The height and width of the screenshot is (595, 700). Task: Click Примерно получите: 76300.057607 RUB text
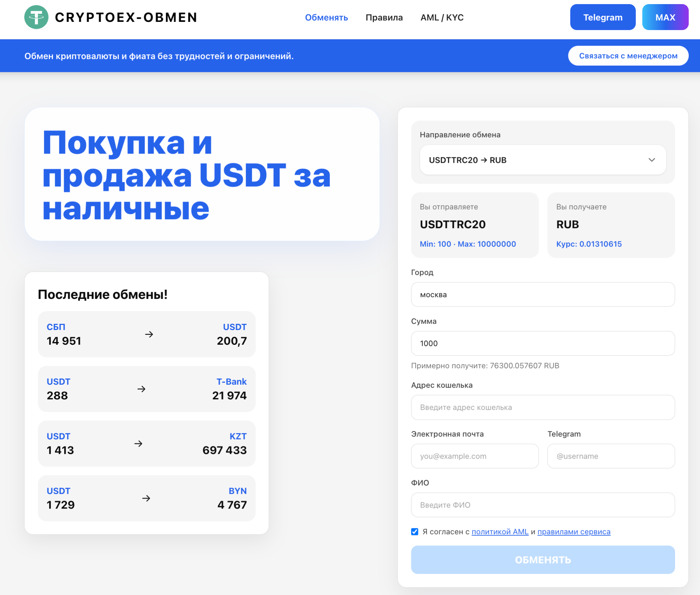[485, 366]
